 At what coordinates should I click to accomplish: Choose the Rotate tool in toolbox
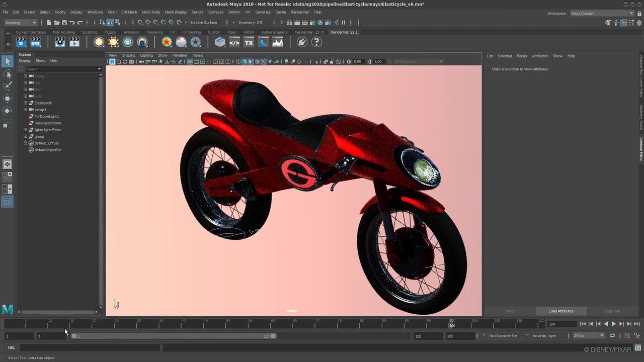tap(7, 111)
